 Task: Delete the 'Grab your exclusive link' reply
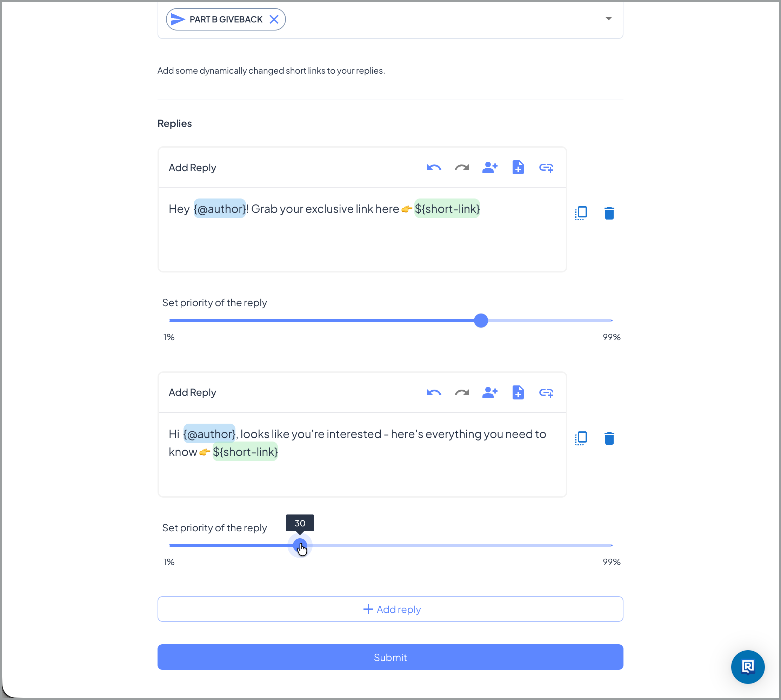pos(609,213)
